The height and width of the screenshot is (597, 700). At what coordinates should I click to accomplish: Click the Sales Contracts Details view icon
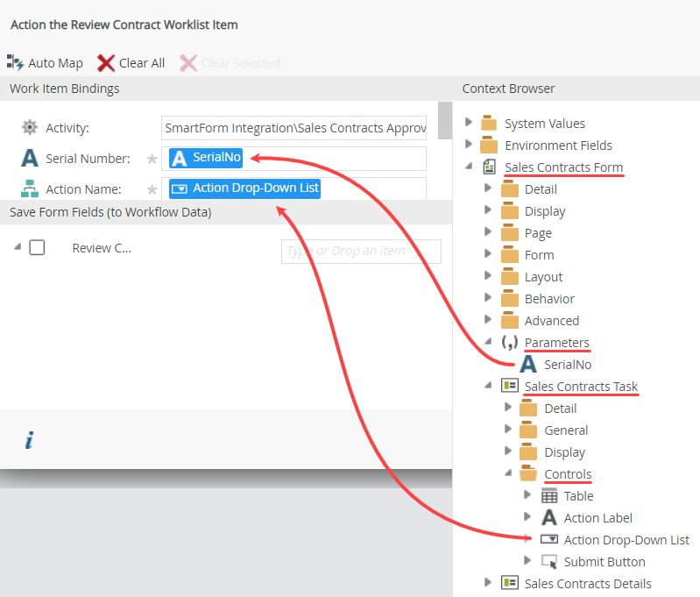[509, 583]
